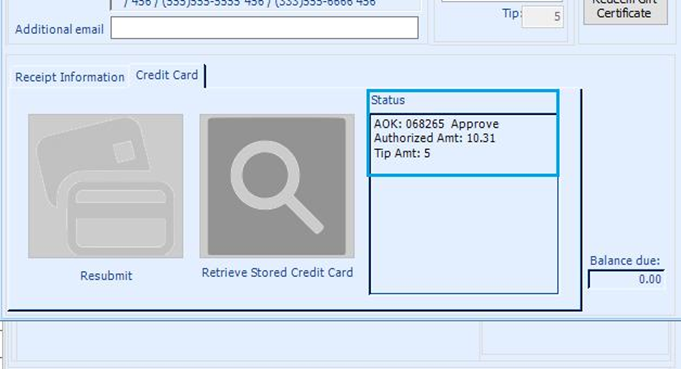The width and height of the screenshot is (681, 369).
Task: Open Retrieve Stored Credit Card magnifier icon
Action: click(x=277, y=186)
